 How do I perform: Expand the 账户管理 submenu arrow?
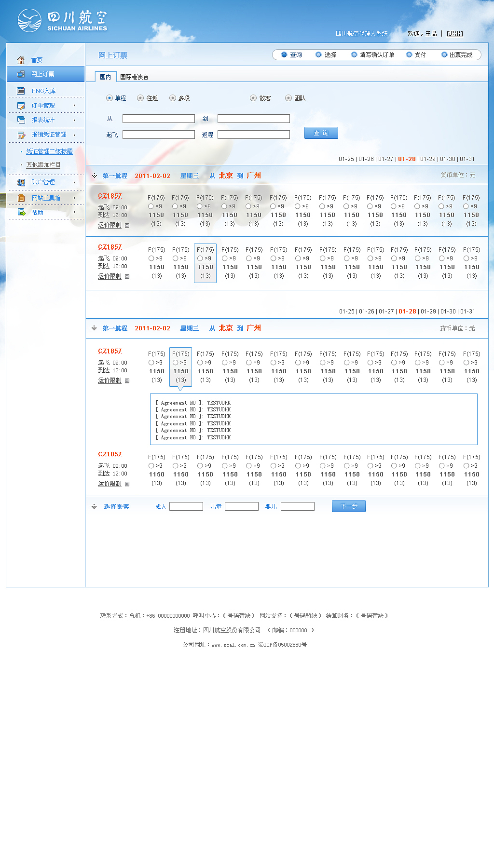coord(74,182)
